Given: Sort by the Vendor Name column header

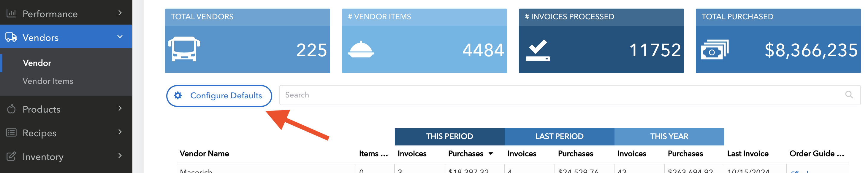Looking at the screenshot, I should coord(204,154).
